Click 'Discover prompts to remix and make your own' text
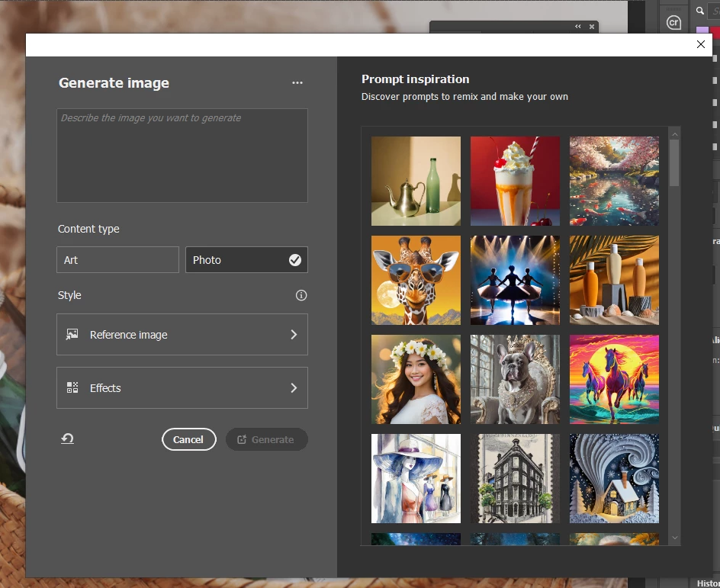Screen dimensions: 720x588 click(x=464, y=96)
